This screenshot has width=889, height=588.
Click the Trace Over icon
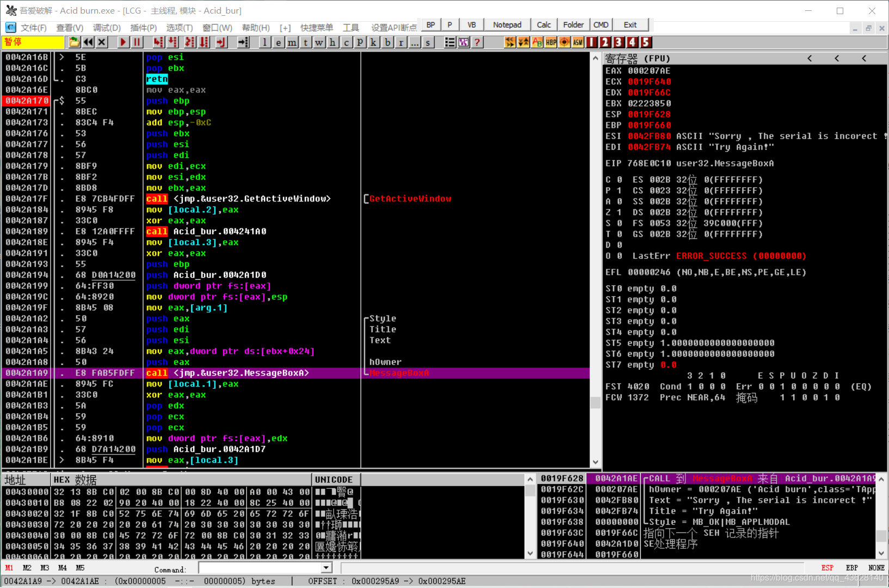[x=204, y=42]
